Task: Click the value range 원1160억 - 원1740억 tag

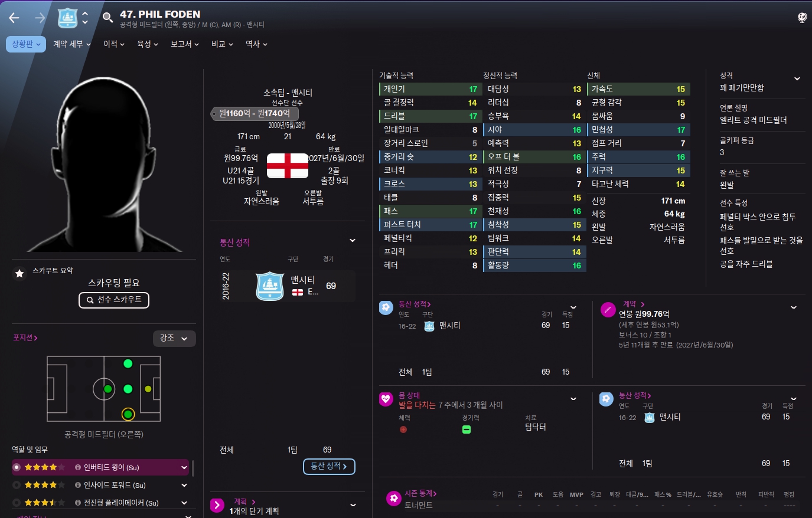Action: pos(255,113)
